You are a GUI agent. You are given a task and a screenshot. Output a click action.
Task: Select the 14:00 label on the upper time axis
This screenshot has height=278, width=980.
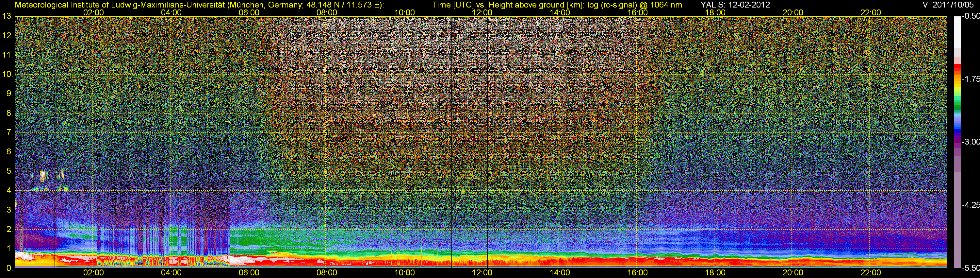(560, 12)
